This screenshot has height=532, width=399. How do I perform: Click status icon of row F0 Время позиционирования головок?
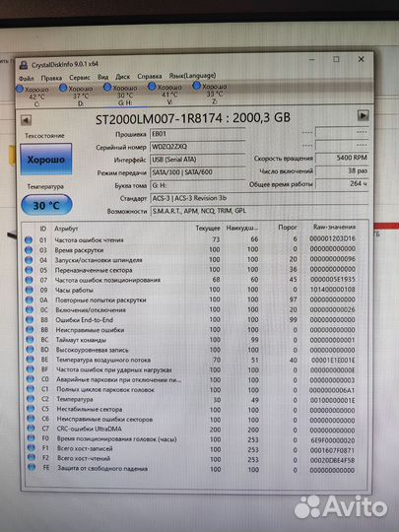click(x=32, y=438)
